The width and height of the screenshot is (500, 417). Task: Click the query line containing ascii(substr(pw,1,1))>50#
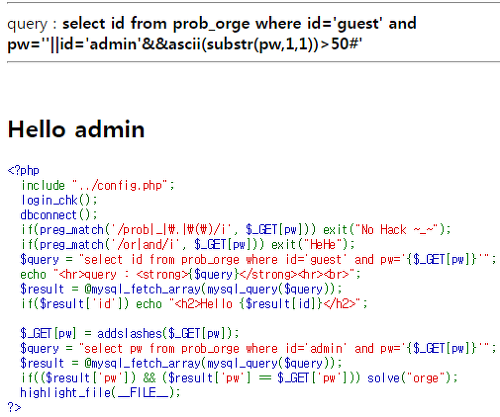(185, 44)
